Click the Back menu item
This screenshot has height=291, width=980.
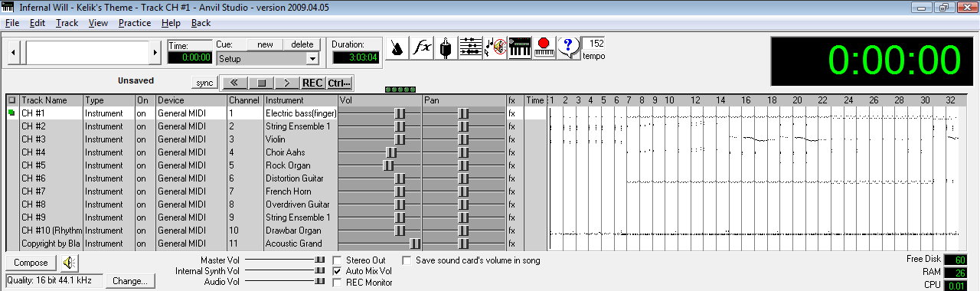point(201,23)
